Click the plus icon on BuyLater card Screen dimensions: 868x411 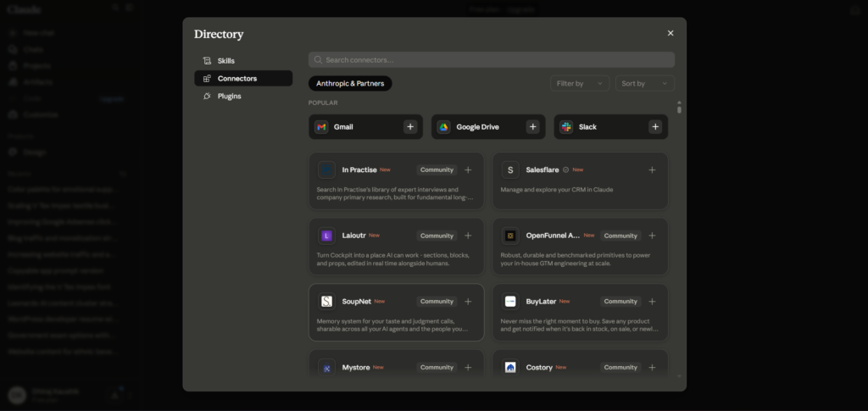[652, 302]
